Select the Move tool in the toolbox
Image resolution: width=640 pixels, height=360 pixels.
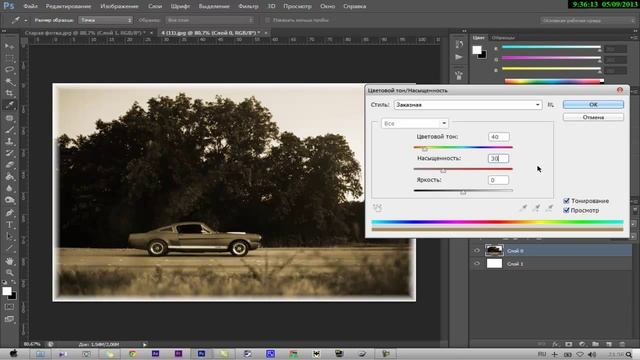click(x=9, y=46)
